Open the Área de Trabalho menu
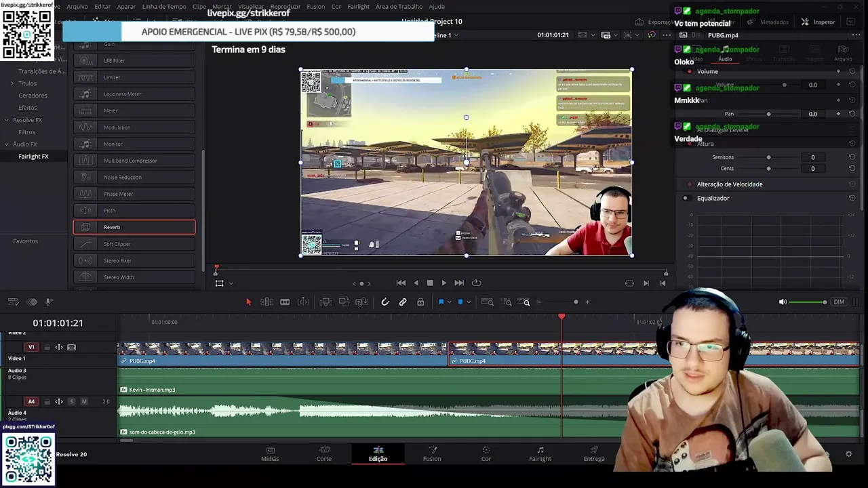 [399, 7]
